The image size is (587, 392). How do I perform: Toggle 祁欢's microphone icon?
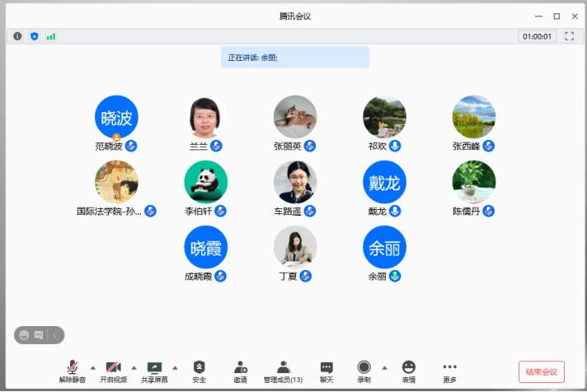[395, 146]
